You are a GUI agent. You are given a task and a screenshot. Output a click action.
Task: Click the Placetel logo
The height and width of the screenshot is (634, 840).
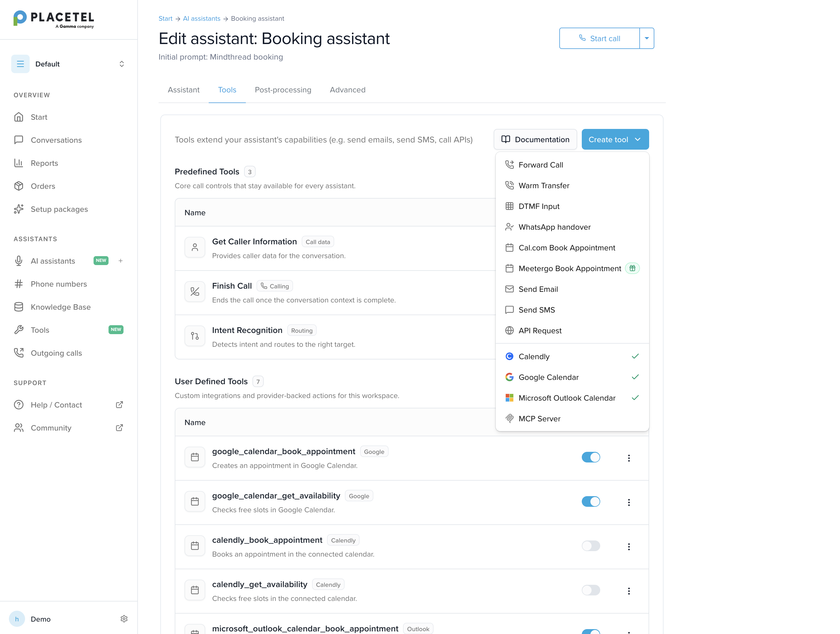coord(54,19)
